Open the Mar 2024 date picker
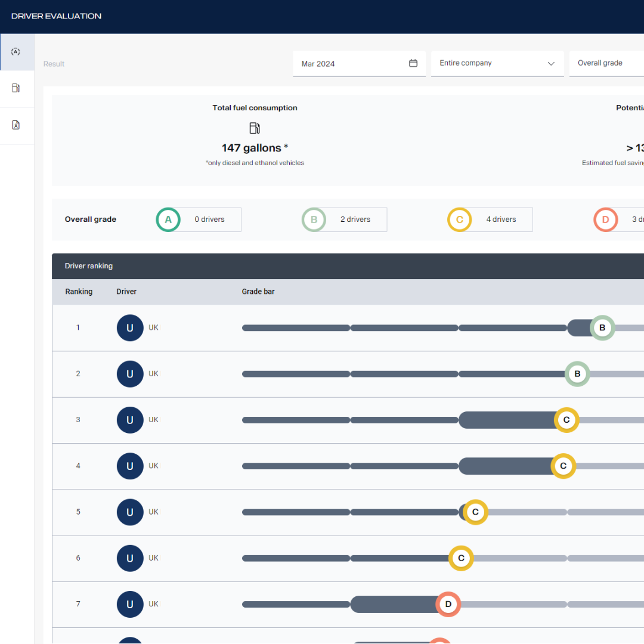The height and width of the screenshot is (644, 644). (359, 63)
